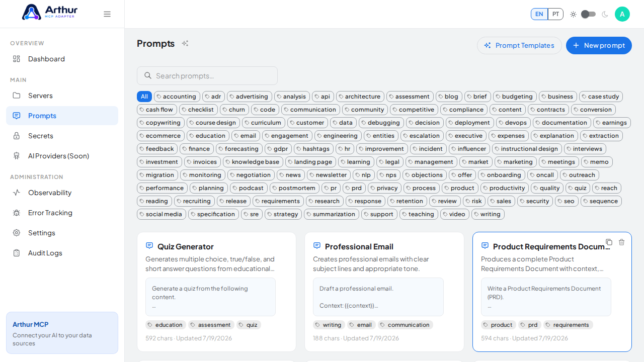Image resolution: width=644 pixels, height=362 pixels.
Task: Open Servers in sidebar
Action: tap(62, 96)
